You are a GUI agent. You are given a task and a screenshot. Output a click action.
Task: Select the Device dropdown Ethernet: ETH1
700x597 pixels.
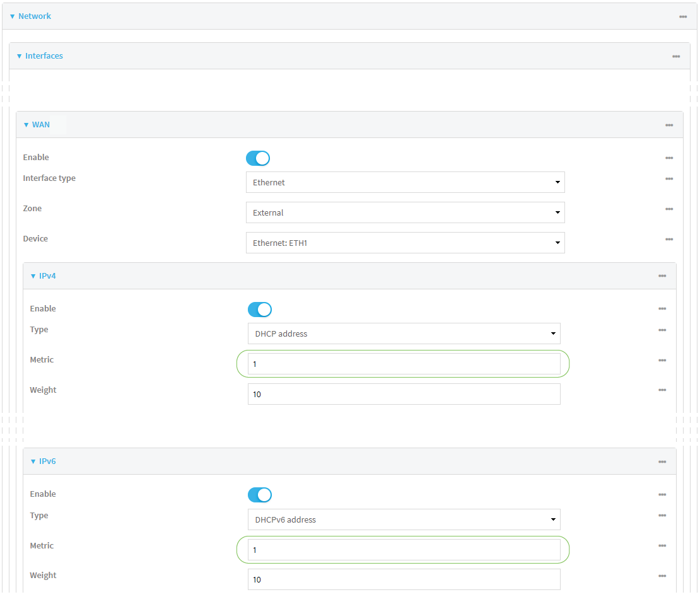405,243
